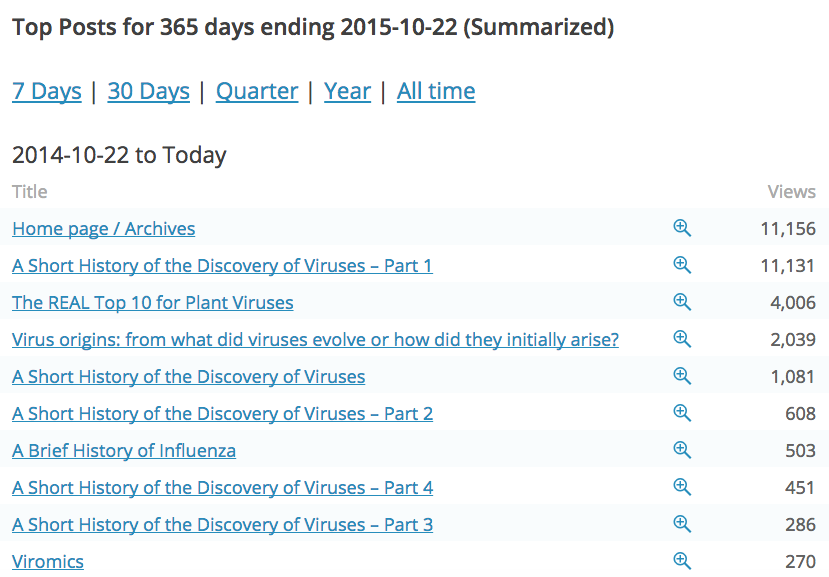Click magnifier icon for A Brief History of Influenza

(682, 450)
